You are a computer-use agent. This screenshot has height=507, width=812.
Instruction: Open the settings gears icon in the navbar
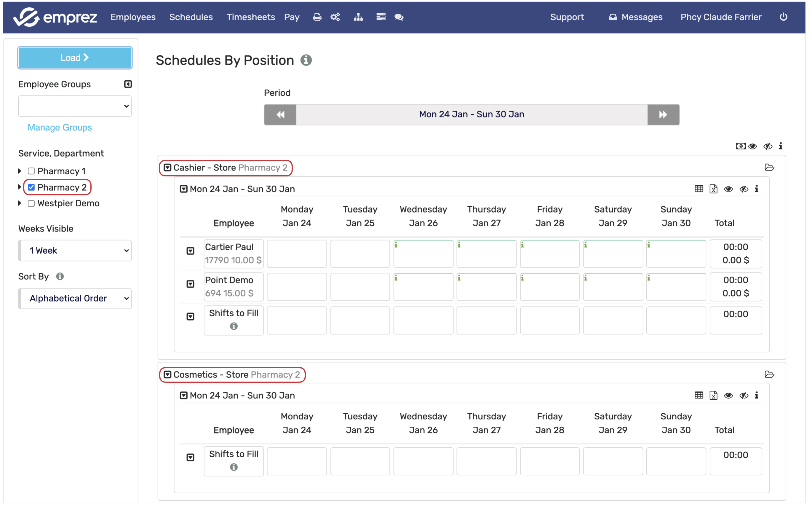(335, 17)
